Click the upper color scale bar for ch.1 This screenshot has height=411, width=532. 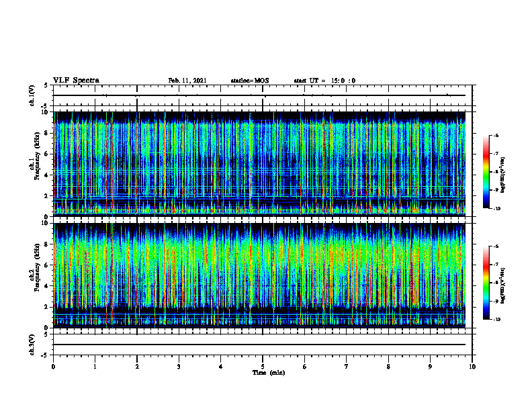pyautogui.click(x=486, y=172)
